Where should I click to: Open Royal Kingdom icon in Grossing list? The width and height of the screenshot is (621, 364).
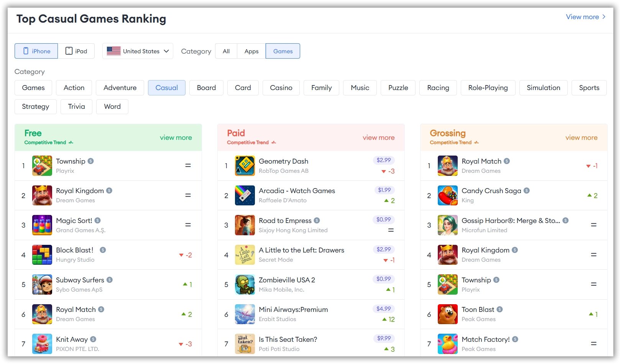pos(448,255)
